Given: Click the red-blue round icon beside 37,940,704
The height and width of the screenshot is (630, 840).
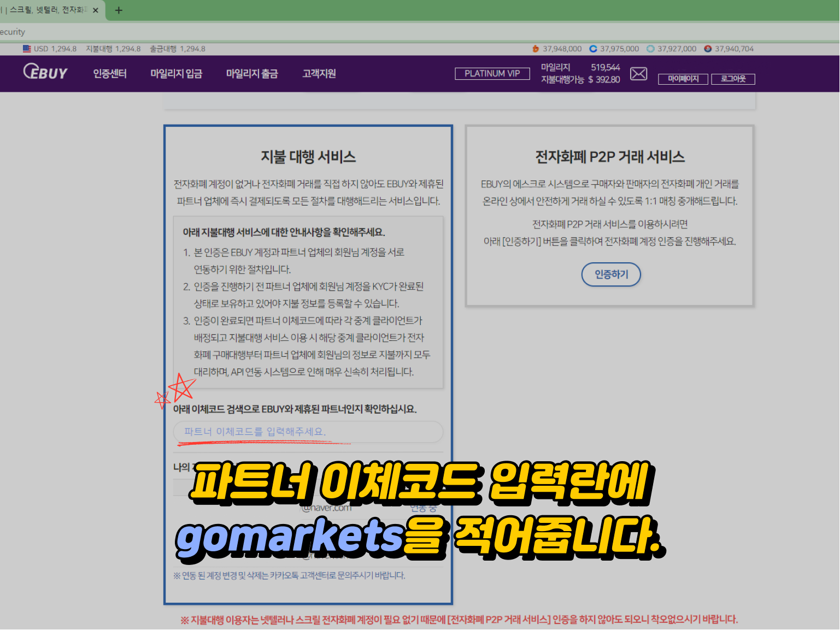Looking at the screenshot, I should [x=708, y=49].
